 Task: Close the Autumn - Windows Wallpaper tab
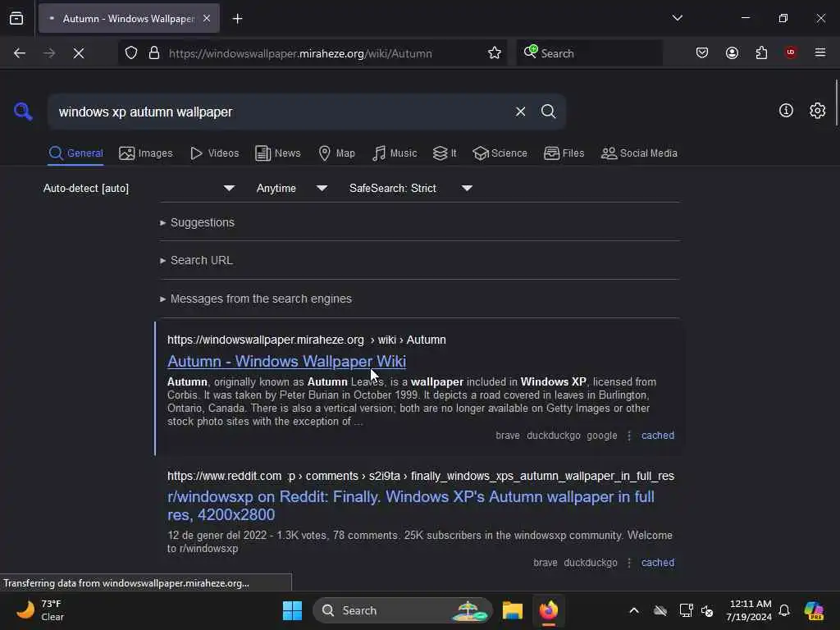(x=207, y=19)
